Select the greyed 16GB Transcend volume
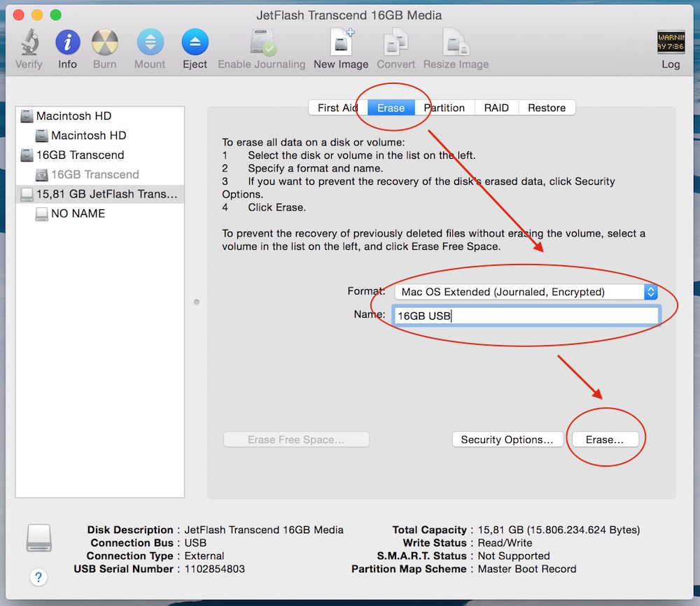Image resolution: width=700 pixels, height=606 pixels. point(100,174)
